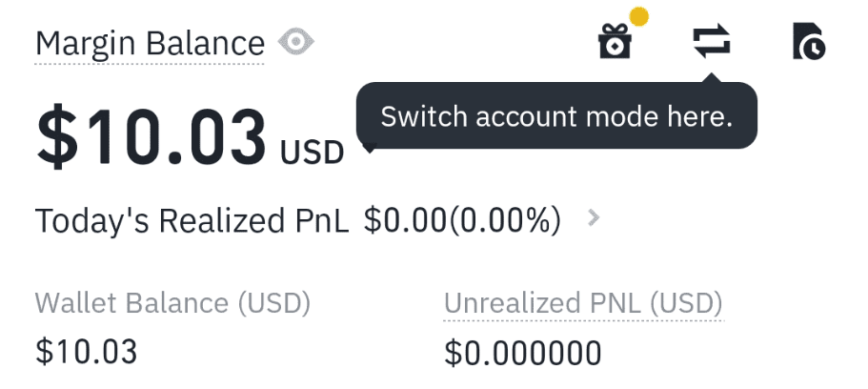
Task: Click the USD unit beside margin balance
Action: tap(312, 152)
